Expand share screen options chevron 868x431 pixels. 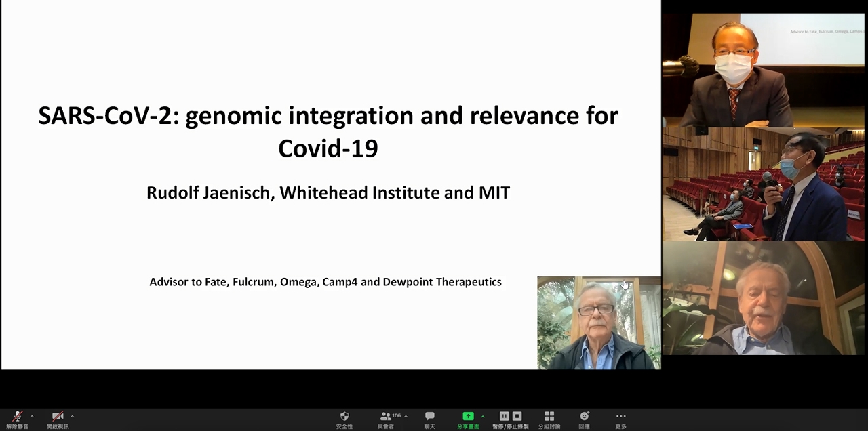click(483, 416)
